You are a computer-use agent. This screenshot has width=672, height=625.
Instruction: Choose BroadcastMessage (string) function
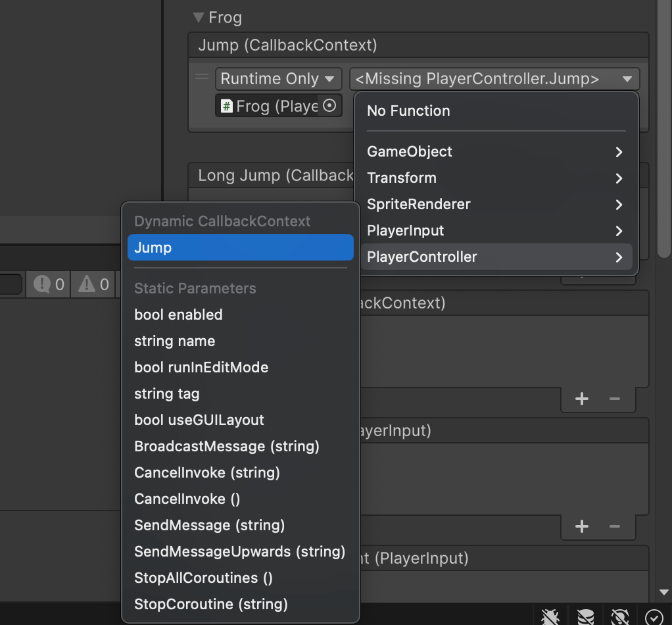[241, 446]
